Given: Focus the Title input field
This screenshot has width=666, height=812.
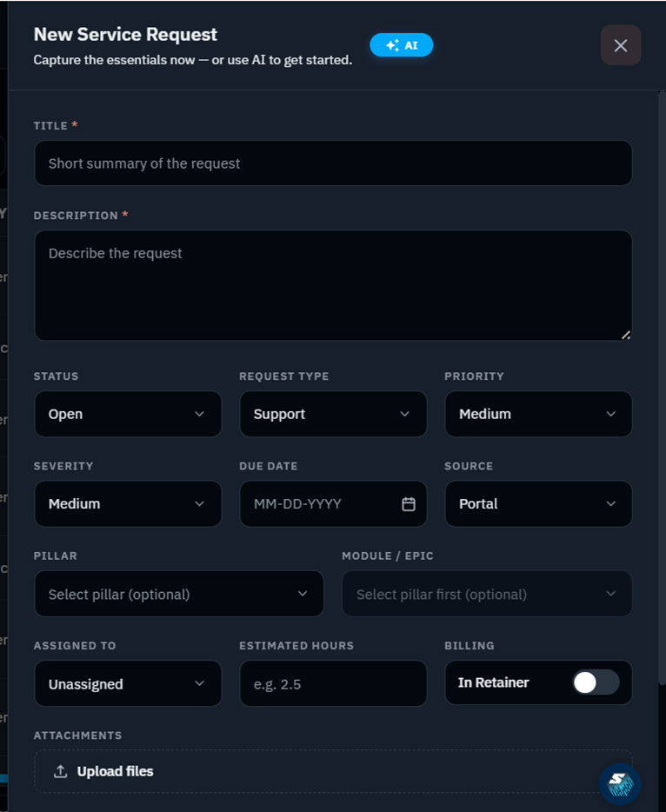Looking at the screenshot, I should (333, 163).
